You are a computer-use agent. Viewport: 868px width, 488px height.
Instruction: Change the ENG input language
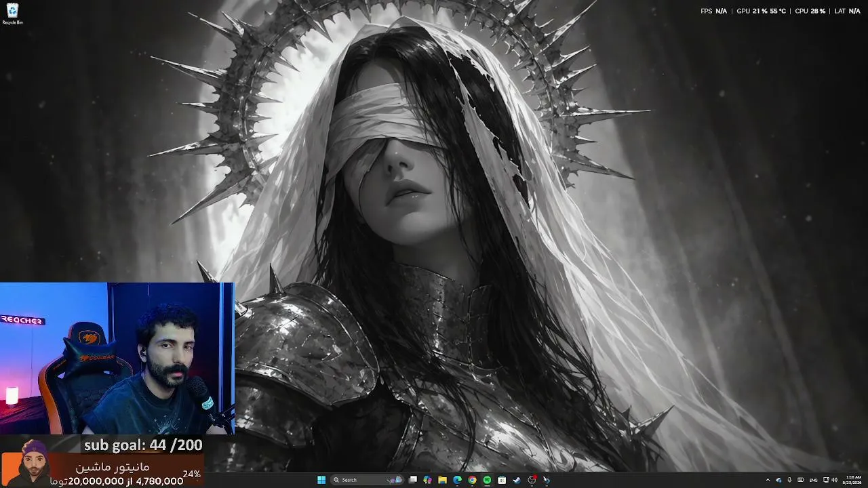click(813, 480)
